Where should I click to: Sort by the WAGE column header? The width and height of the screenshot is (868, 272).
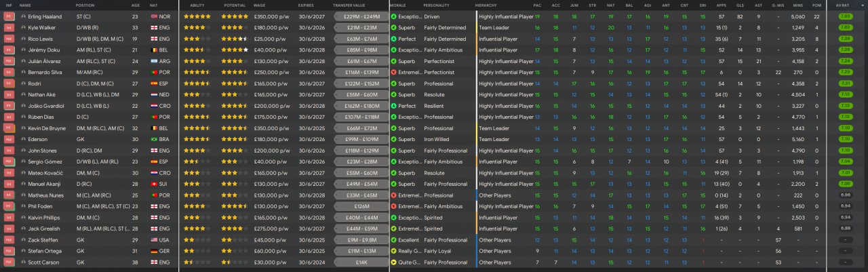[260, 5]
